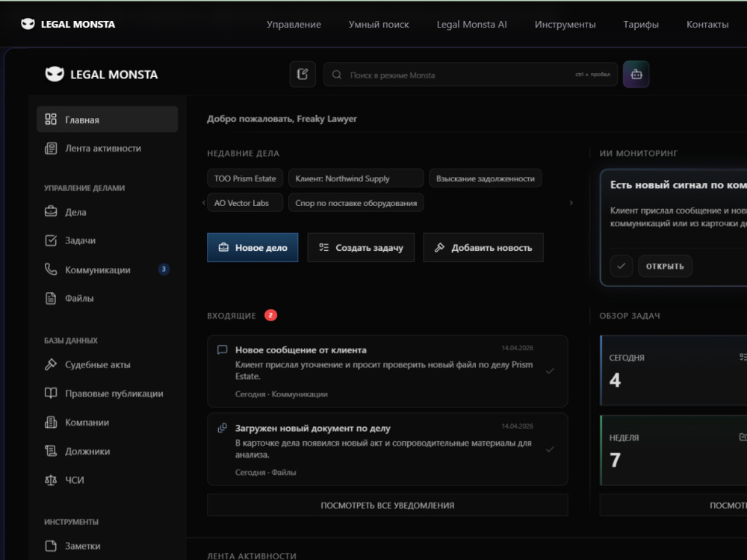Click the Заметки note icon in sidebar
The image size is (747, 560).
click(x=51, y=546)
